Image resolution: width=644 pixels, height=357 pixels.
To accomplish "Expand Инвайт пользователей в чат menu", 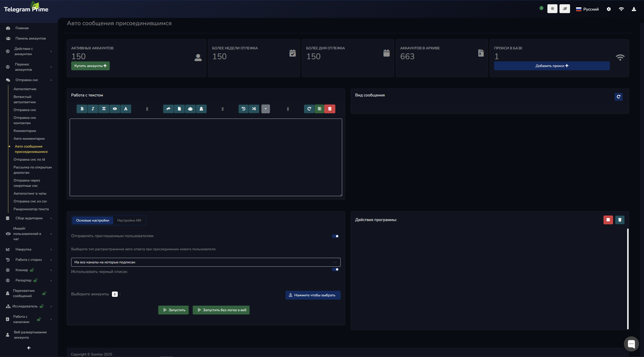I will click(29, 234).
